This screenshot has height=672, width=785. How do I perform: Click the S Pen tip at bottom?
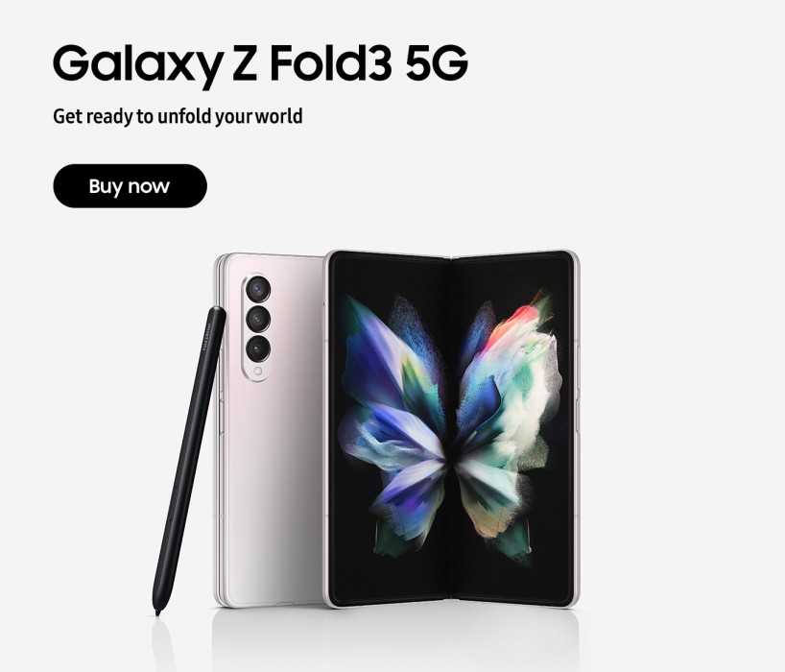157,612
